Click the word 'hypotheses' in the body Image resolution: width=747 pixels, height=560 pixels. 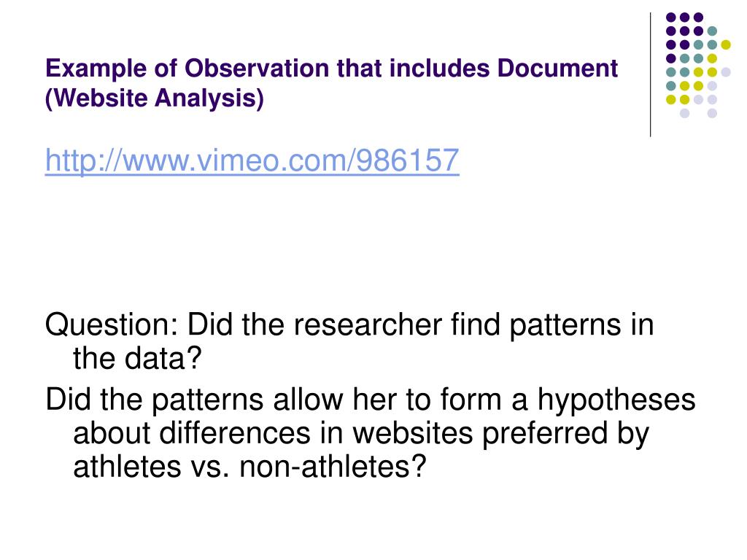[616, 400]
